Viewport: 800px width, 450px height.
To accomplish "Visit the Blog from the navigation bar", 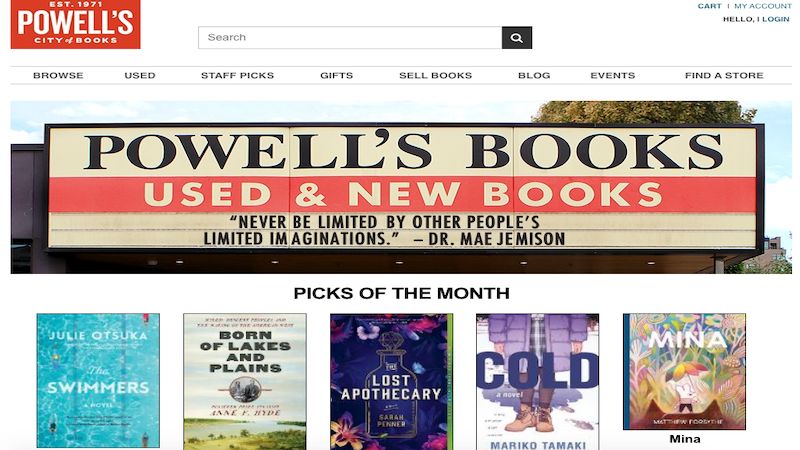I will (534, 76).
